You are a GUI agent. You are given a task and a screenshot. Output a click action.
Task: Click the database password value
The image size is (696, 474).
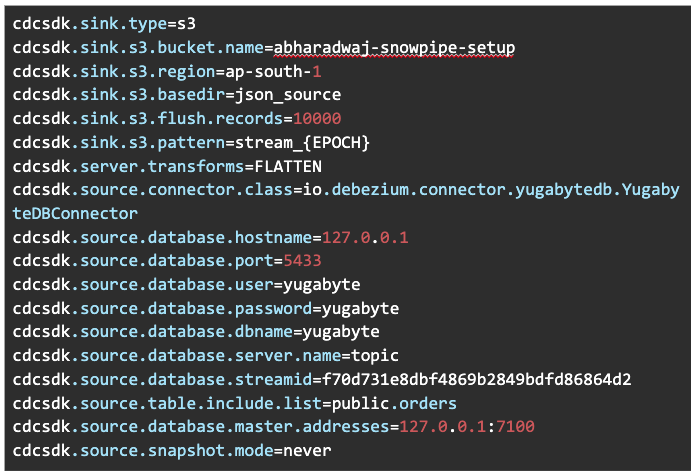355,309
